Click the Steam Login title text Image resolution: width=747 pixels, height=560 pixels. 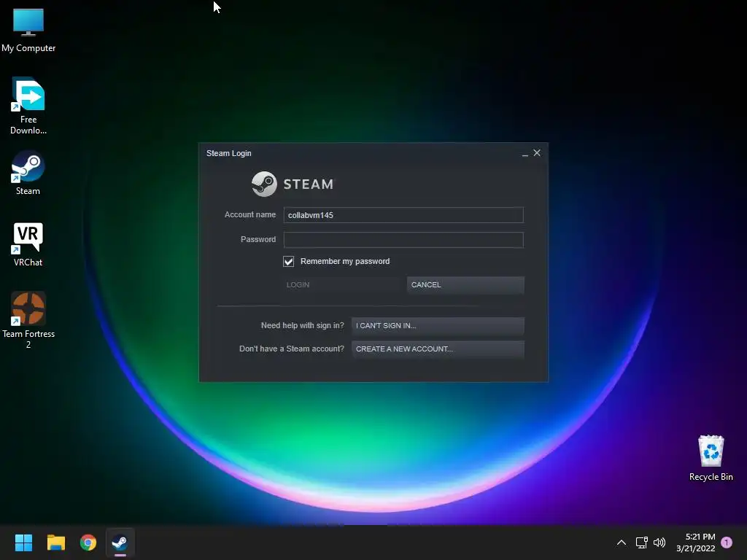[228, 153]
